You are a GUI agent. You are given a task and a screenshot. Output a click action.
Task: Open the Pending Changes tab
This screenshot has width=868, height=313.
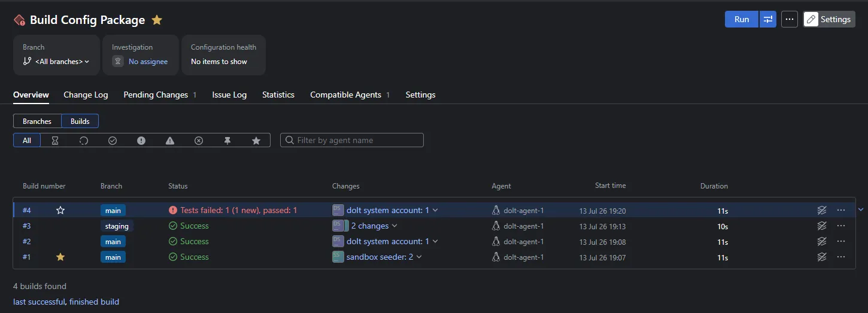(x=160, y=95)
